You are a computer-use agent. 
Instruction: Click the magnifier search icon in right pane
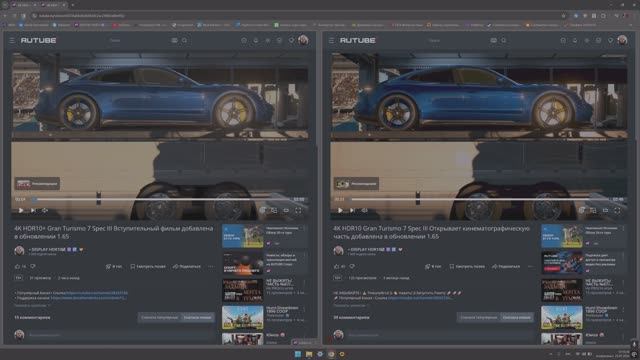pyautogui.click(x=504, y=40)
